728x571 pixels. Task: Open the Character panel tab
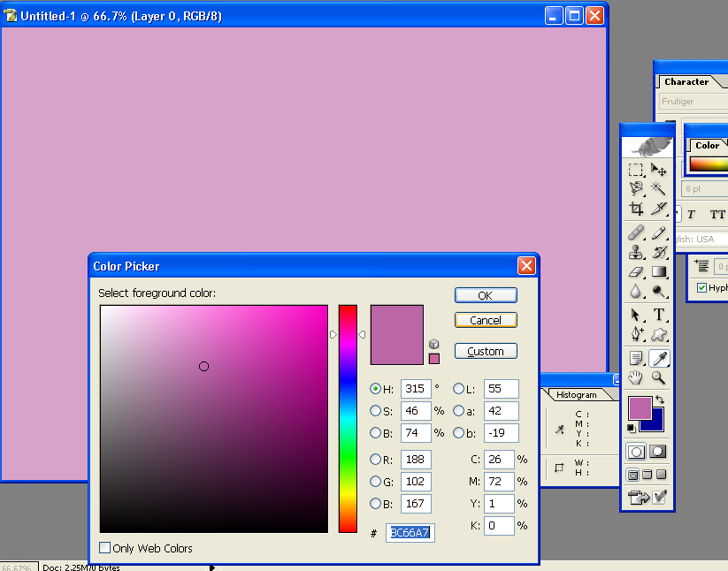pyautogui.click(x=686, y=82)
